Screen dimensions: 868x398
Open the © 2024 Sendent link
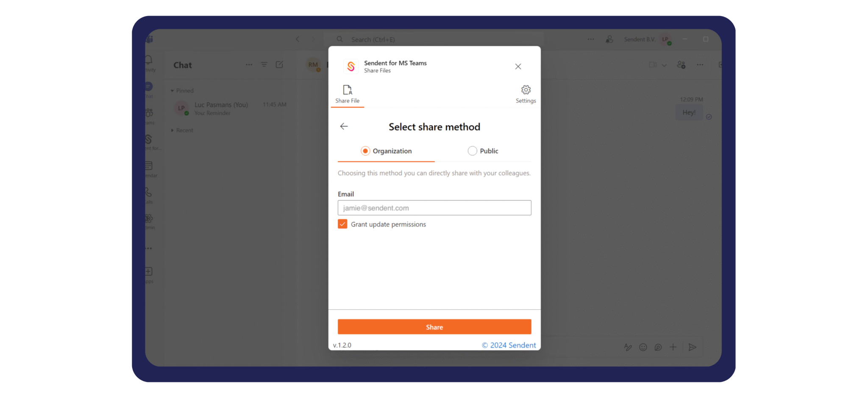click(509, 345)
